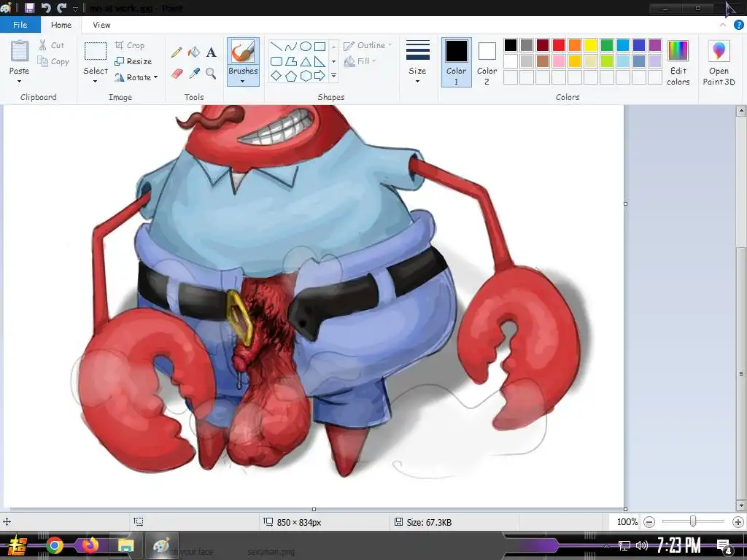This screenshot has height=560, width=747.
Task: Click the Paste clipboard icon
Action: tap(20, 51)
